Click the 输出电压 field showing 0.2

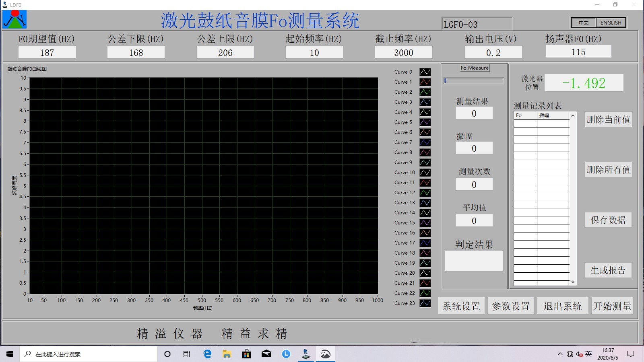[x=493, y=53]
